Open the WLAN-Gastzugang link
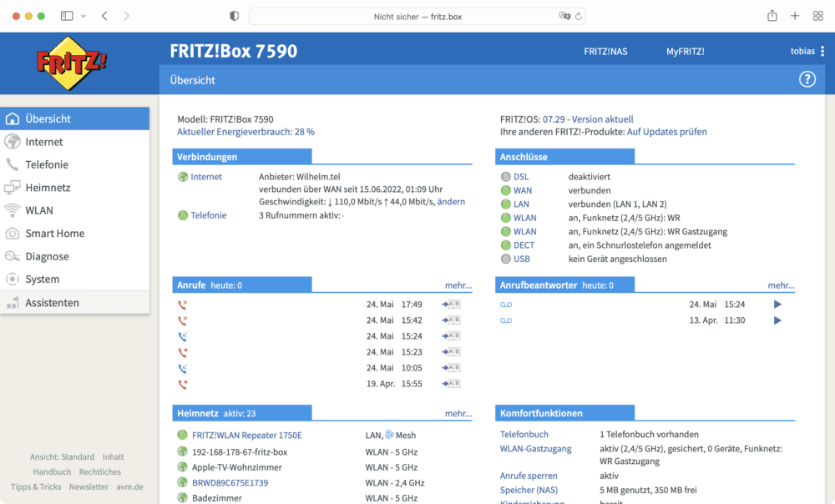The width and height of the screenshot is (835, 504). (x=535, y=449)
